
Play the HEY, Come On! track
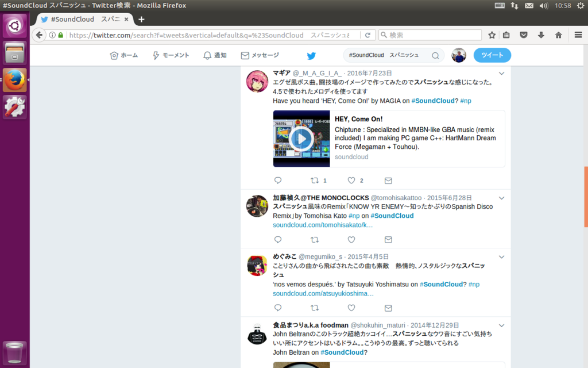point(301,139)
